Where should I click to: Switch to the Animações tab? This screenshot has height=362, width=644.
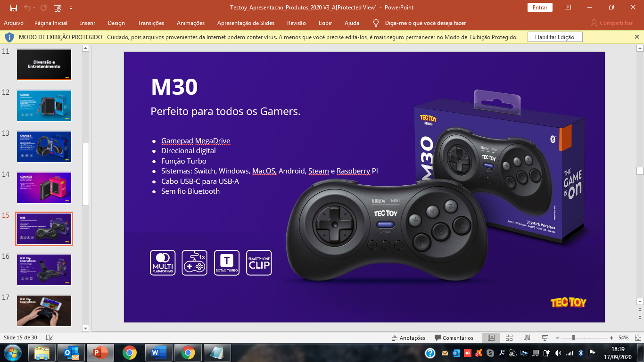point(191,23)
